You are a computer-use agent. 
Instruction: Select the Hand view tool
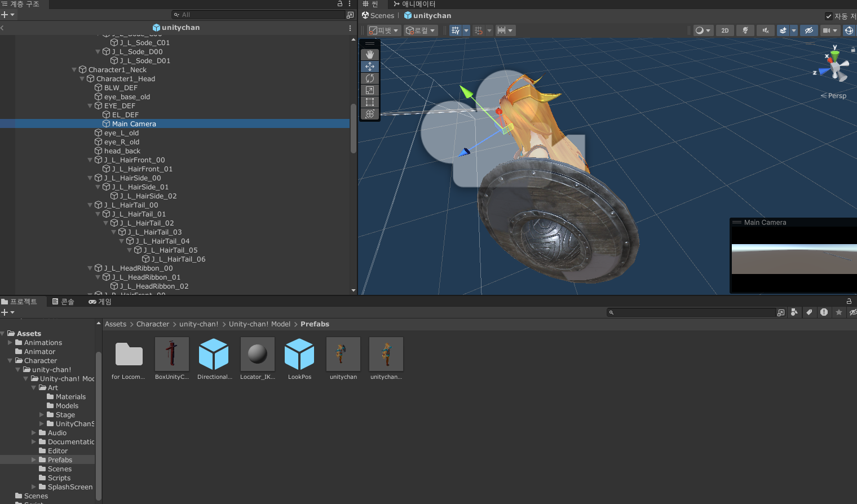(x=370, y=55)
